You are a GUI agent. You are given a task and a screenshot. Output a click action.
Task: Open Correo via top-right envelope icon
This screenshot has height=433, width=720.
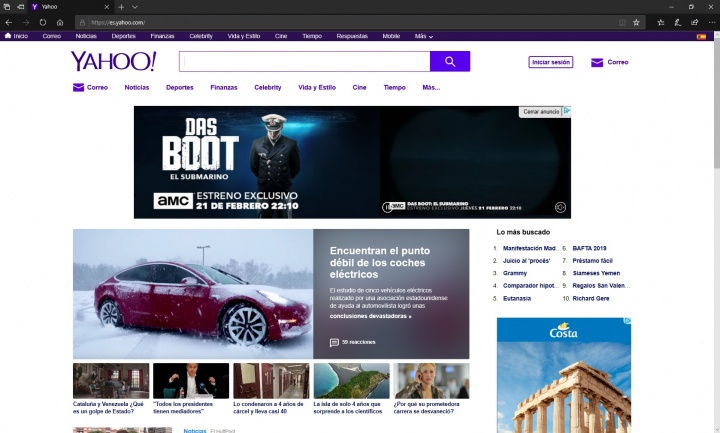click(596, 62)
